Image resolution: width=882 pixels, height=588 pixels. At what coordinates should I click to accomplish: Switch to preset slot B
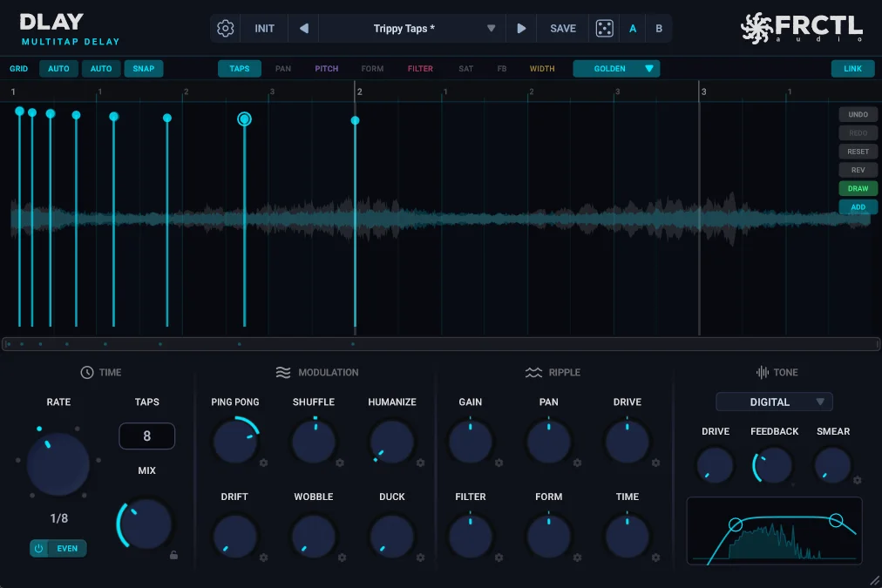tap(659, 28)
